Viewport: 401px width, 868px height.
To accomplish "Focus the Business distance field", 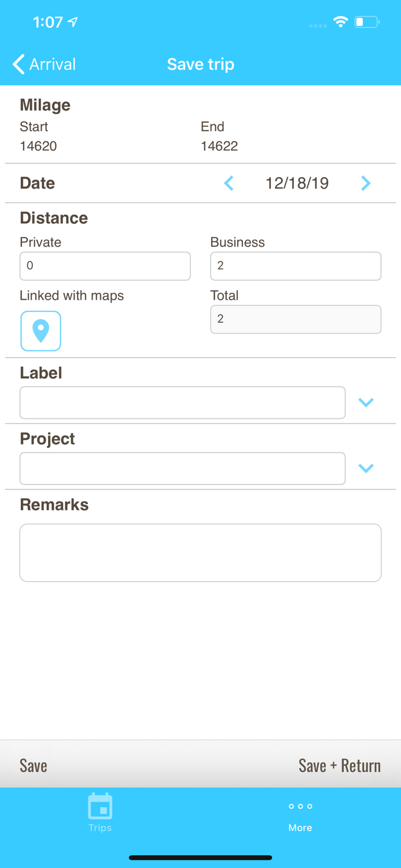I will (x=295, y=266).
